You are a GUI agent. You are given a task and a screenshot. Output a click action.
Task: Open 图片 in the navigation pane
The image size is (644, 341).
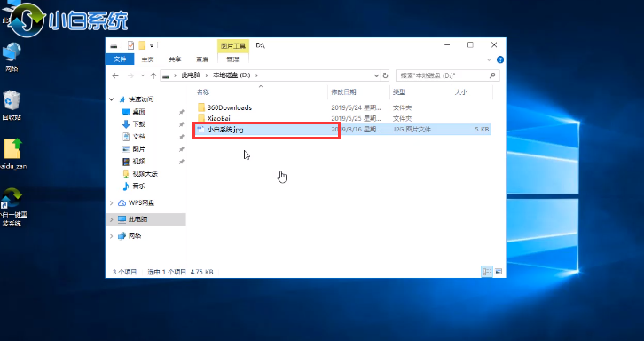(x=138, y=149)
